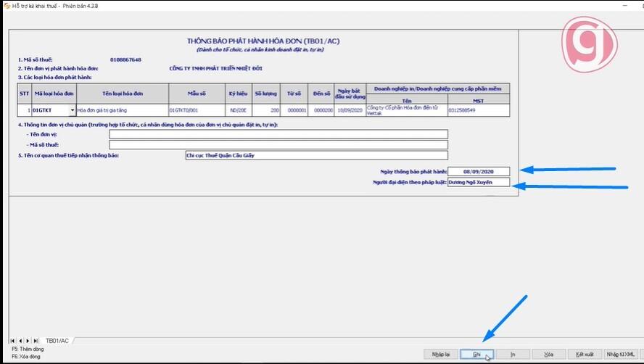Click the Đến số cell 0000200
This screenshot has width=644, height=364.
click(321, 110)
